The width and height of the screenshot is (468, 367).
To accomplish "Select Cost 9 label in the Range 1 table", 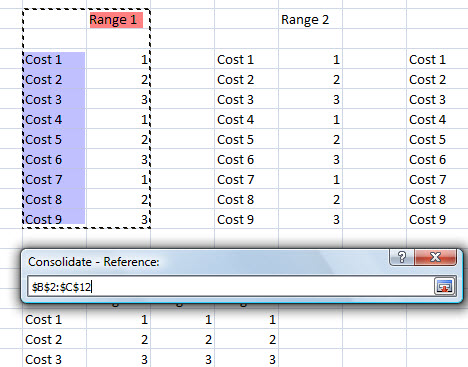I will coord(43,220).
